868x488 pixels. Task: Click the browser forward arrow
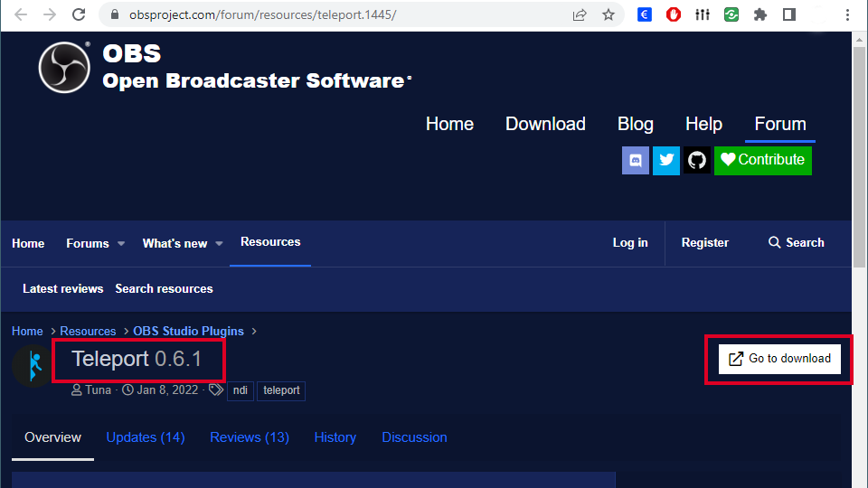click(50, 15)
